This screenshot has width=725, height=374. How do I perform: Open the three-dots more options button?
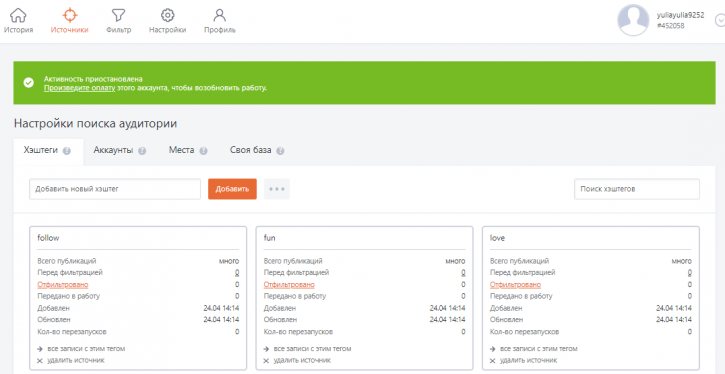click(x=276, y=189)
